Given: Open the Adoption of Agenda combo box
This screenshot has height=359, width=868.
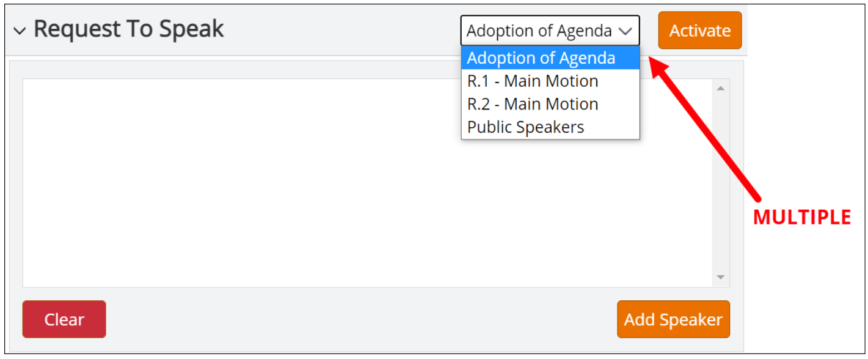Looking at the screenshot, I should tap(550, 31).
